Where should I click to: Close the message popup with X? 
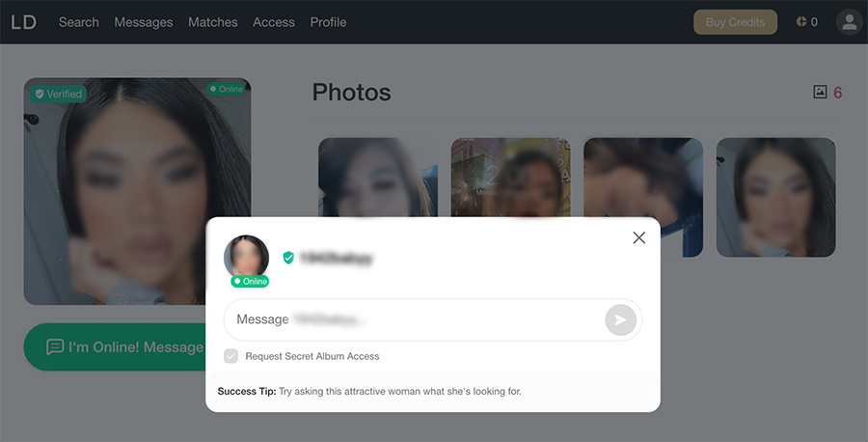[x=638, y=237]
